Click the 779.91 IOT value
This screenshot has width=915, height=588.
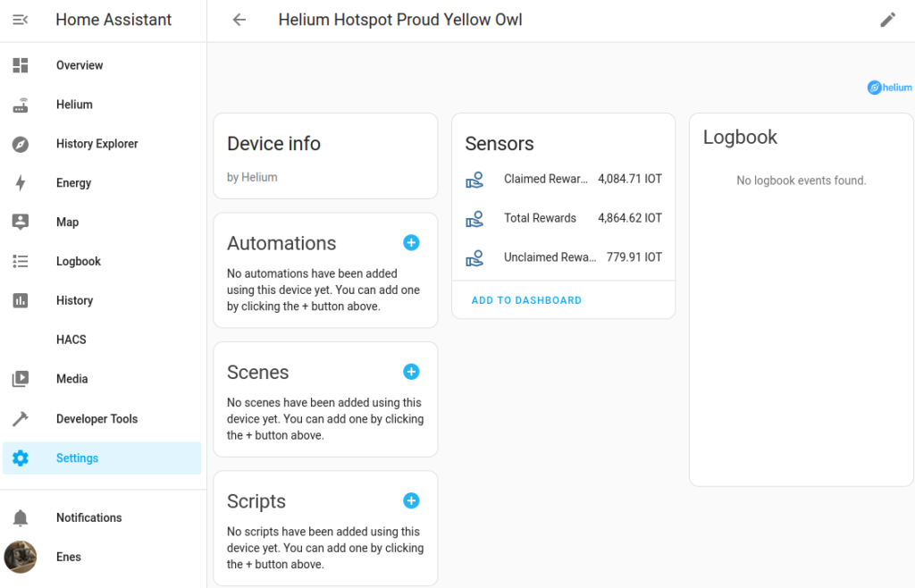[634, 257]
